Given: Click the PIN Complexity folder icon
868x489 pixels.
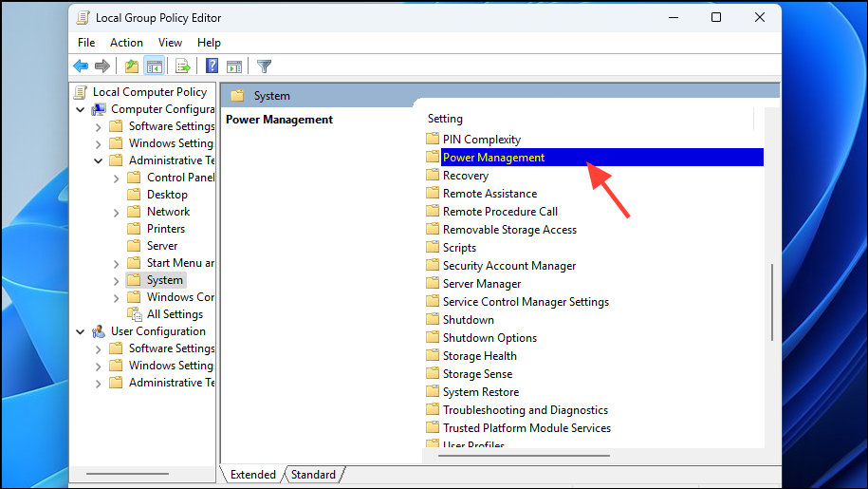Looking at the screenshot, I should click(433, 139).
